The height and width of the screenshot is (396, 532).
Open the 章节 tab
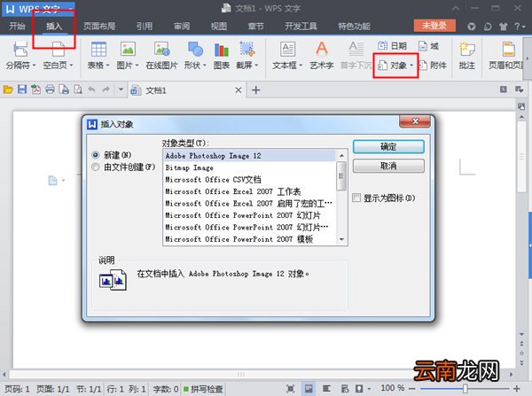coord(256,26)
